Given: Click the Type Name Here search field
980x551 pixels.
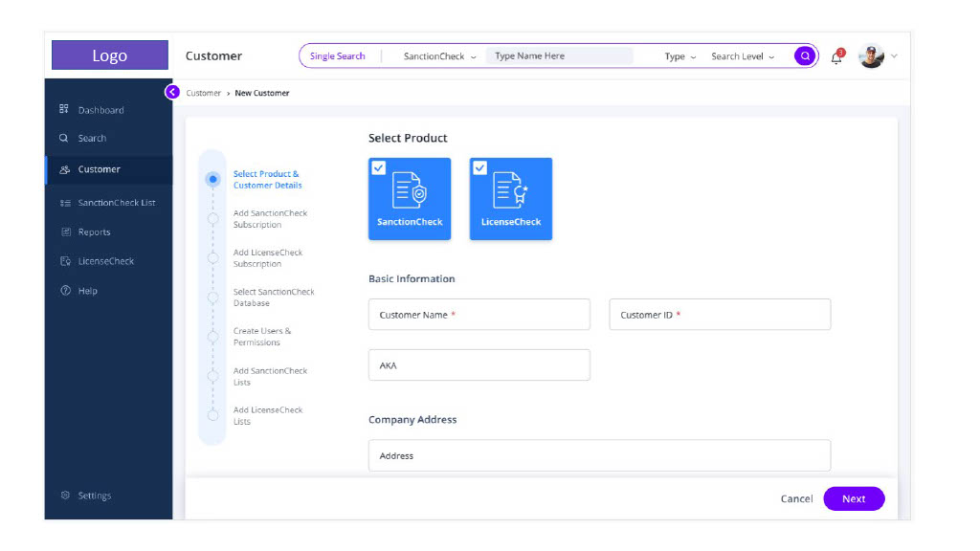Looking at the screenshot, I should [x=559, y=56].
